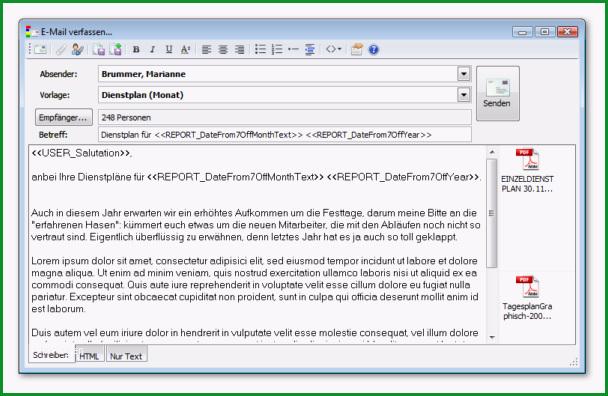Open the font color icon
The width and height of the screenshot is (608, 396).
(x=185, y=50)
